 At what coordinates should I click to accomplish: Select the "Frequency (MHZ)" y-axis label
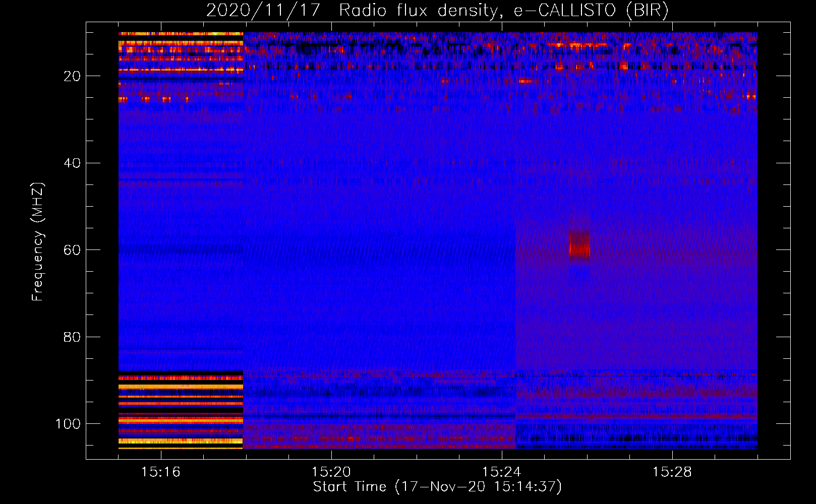tap(38, 242)
